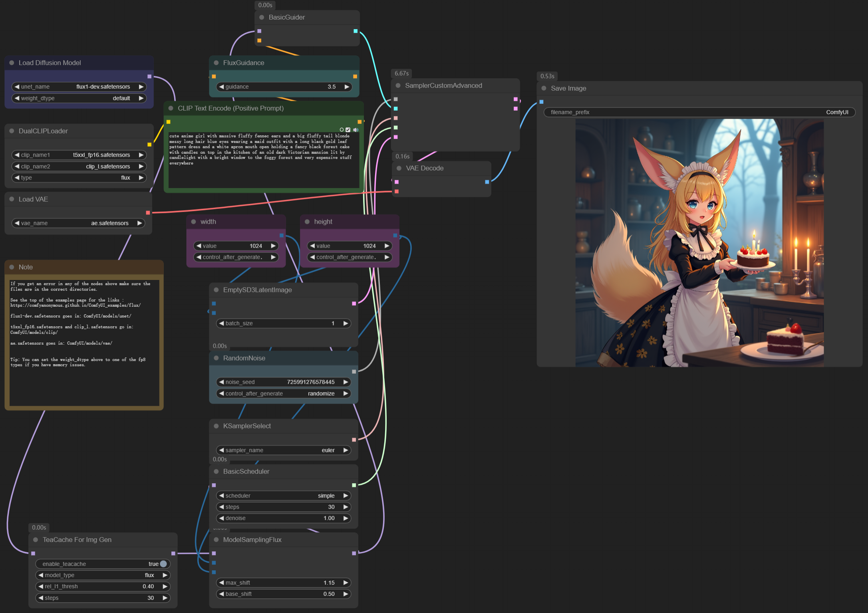Adjust the max_shift slider value 1.15
Image resolution: width=868 pixels, height=613 pixels.
pos(284,583)
